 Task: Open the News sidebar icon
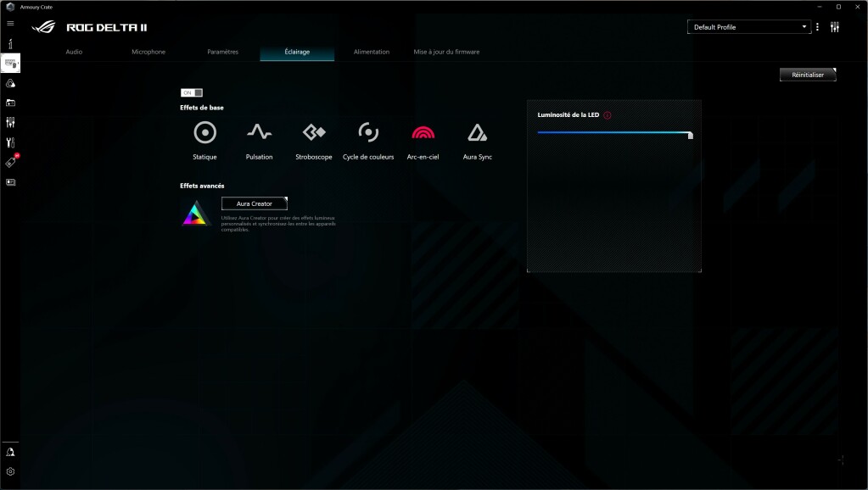10,182
